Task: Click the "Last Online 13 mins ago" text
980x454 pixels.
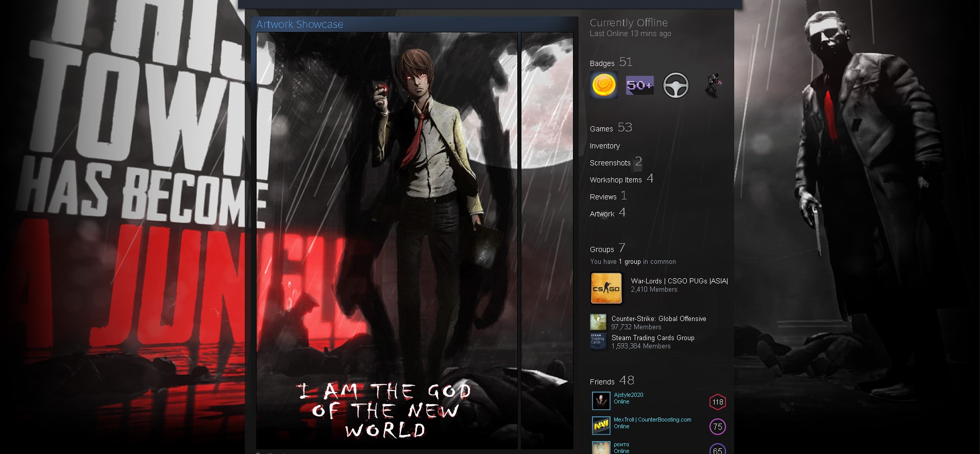Action: tap(631, 33)
